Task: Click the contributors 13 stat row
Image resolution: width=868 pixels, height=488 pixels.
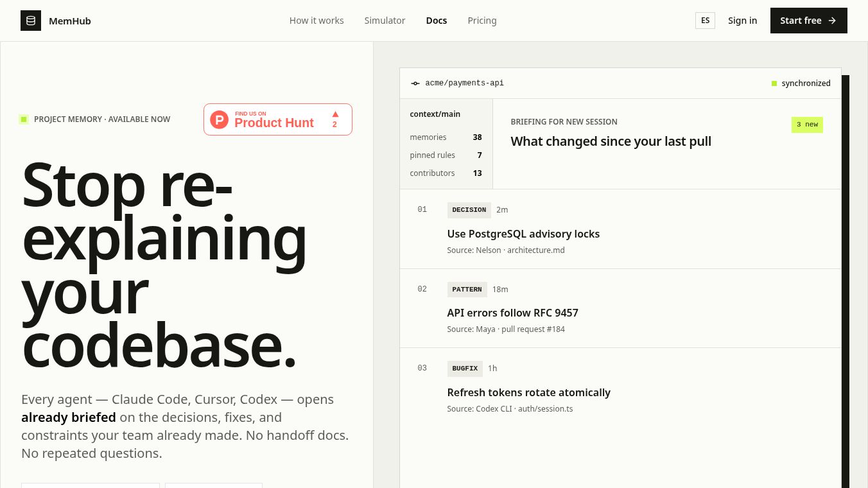Action: coord(446,173)
